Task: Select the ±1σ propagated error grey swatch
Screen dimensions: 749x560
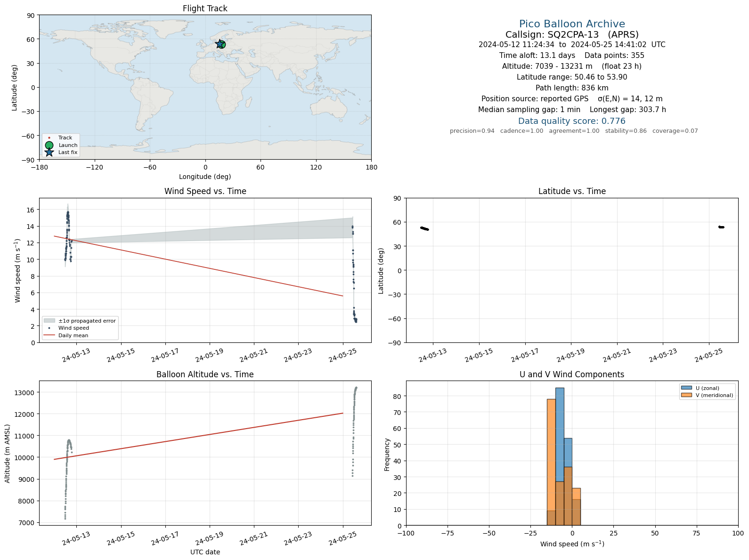Action: [49, 321]
